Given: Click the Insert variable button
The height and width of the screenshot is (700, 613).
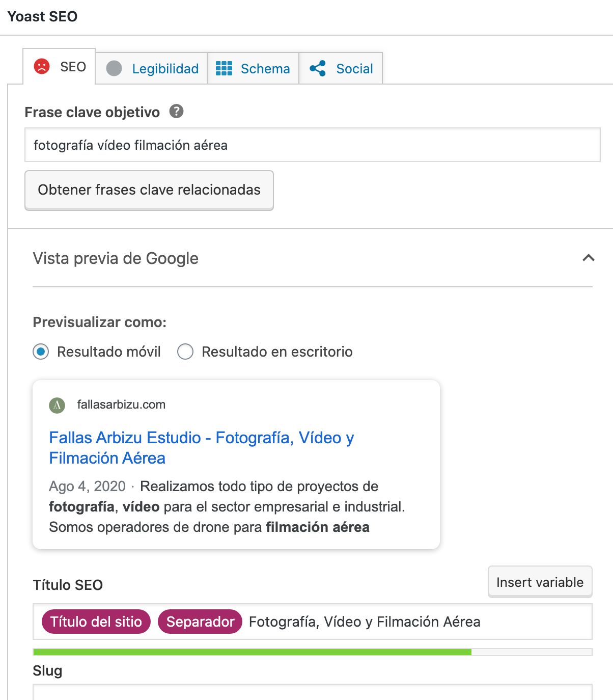Looking at the screenshot, I should (x=540, y=582).
